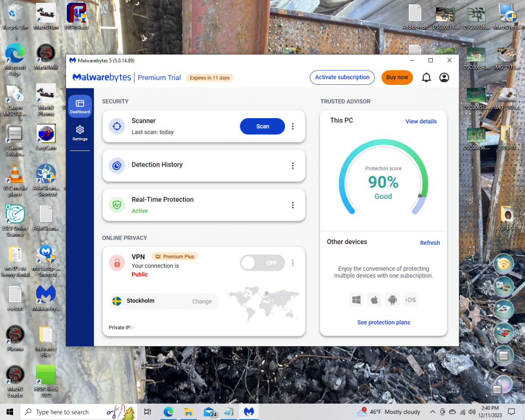Select the VLC media player desktop icon
525x420 pixels.
[x=15, y=181]
